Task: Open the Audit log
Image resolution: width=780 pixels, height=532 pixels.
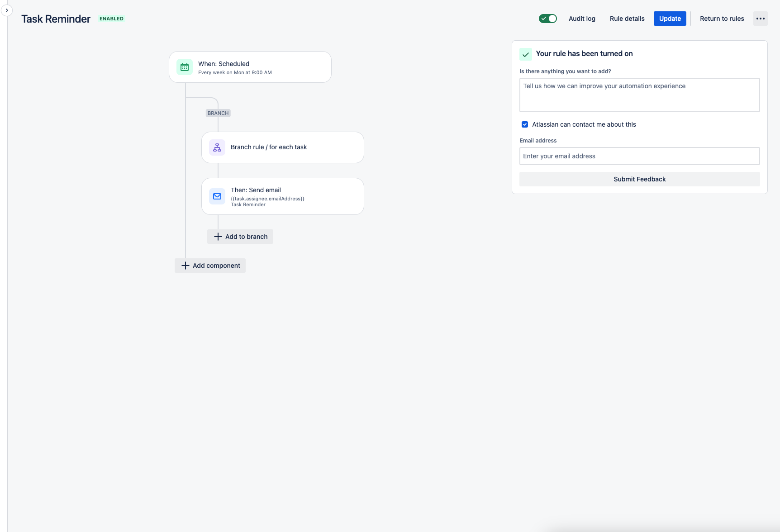Action: (x=582, y=19)
